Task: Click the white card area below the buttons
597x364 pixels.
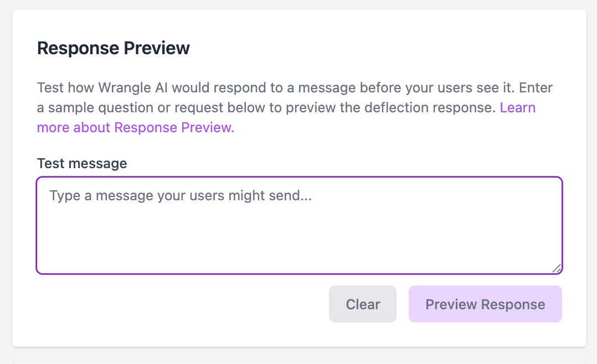Action: tap(299, 334)
